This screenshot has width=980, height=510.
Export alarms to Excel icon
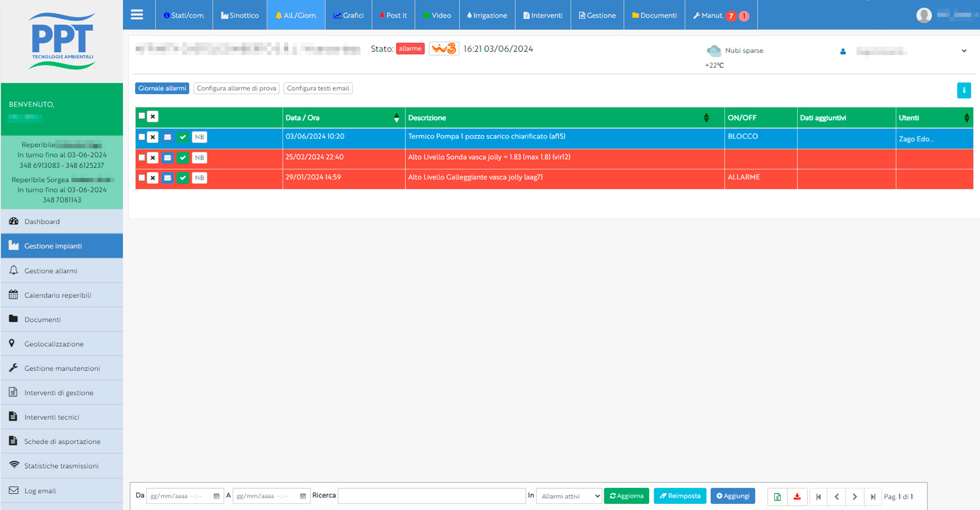click(777, 497)
